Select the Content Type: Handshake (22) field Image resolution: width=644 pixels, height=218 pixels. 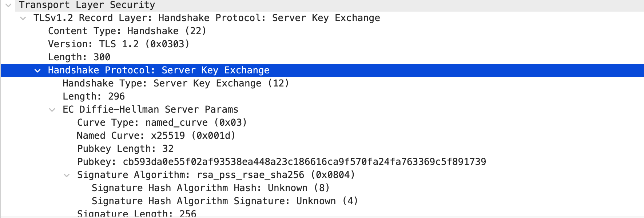[x=127, y=31]
